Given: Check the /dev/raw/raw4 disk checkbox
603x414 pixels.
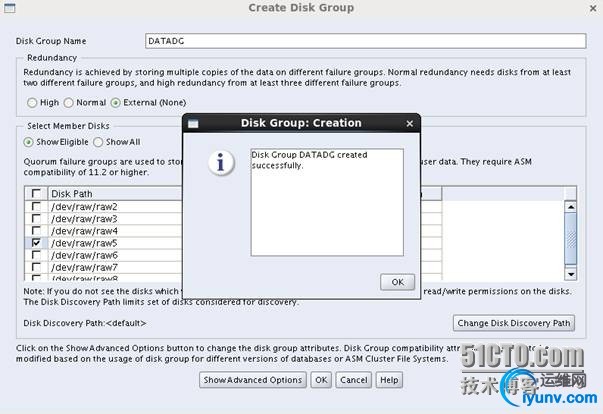Looking at the screenshot, I should tap(36, 231).
